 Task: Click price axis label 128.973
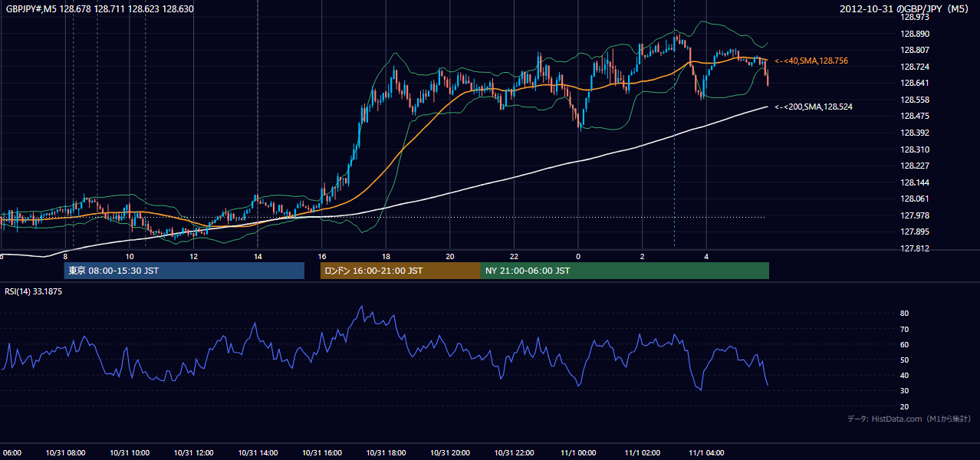point(914,17)
